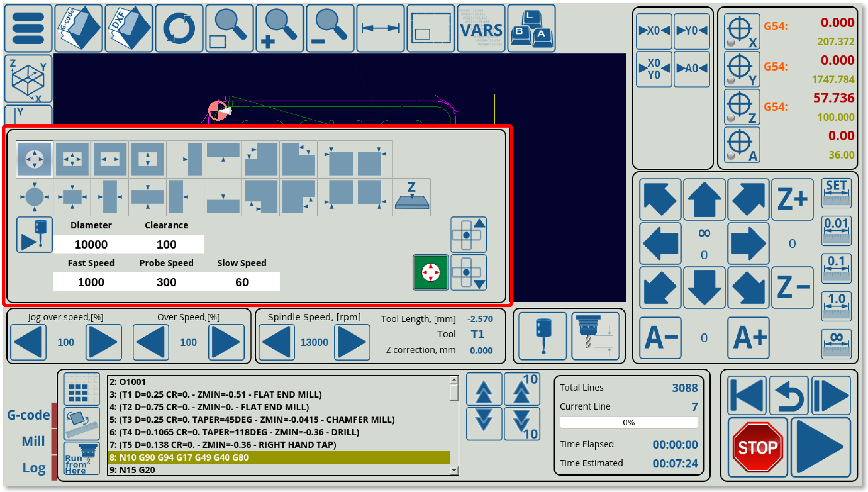This screenshot has height=492, width=868.
Task: Toggle the green probe center button
Action: tap(431, 272)
